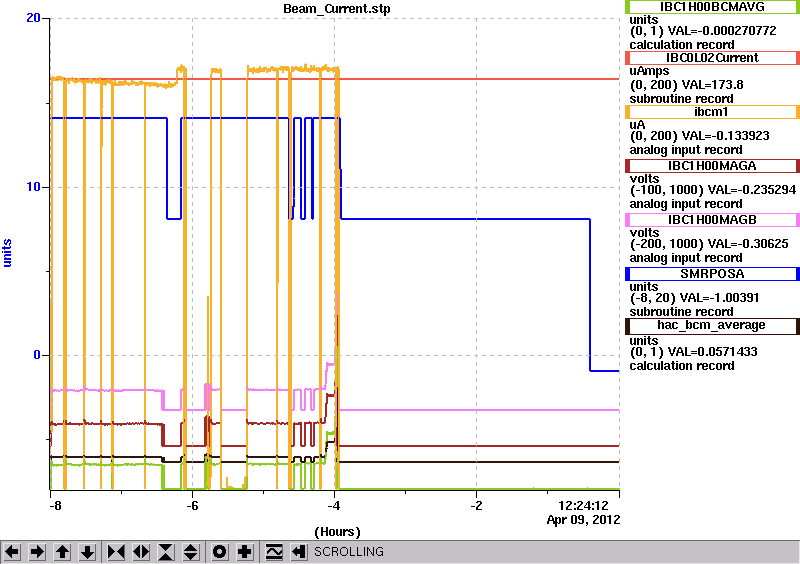Click the y-axis tick label 10
This screenshot has height=564, width=800.
pos(33,186)
